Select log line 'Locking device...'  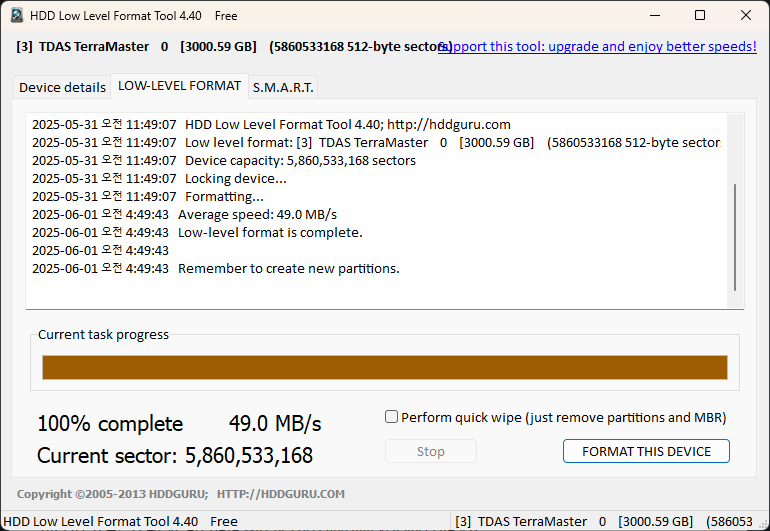[160, 178]
